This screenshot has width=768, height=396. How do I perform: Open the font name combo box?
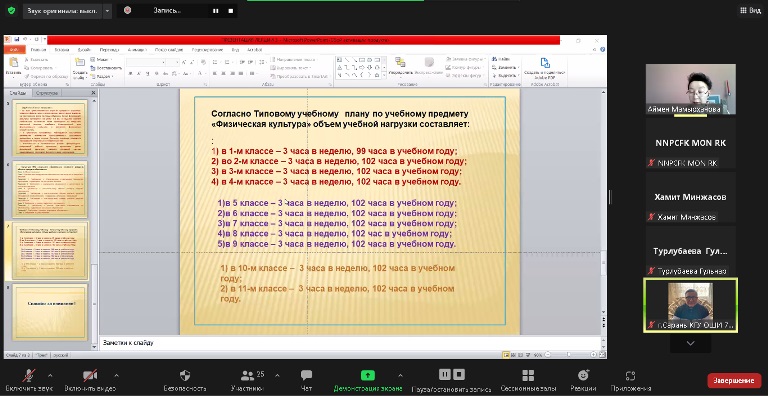[x=146, y=62]
